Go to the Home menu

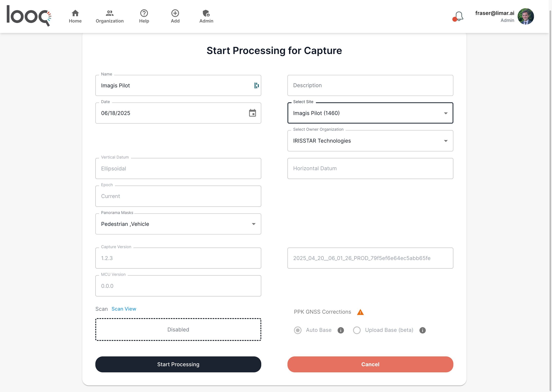(x=75, y=16)
